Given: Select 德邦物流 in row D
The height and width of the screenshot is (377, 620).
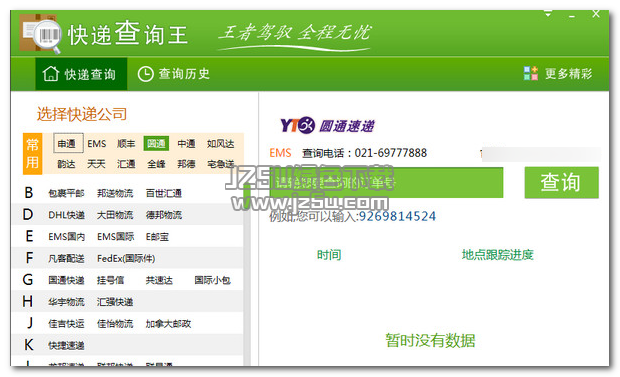Looking at the screenshot, I should [x=164, y=215].
